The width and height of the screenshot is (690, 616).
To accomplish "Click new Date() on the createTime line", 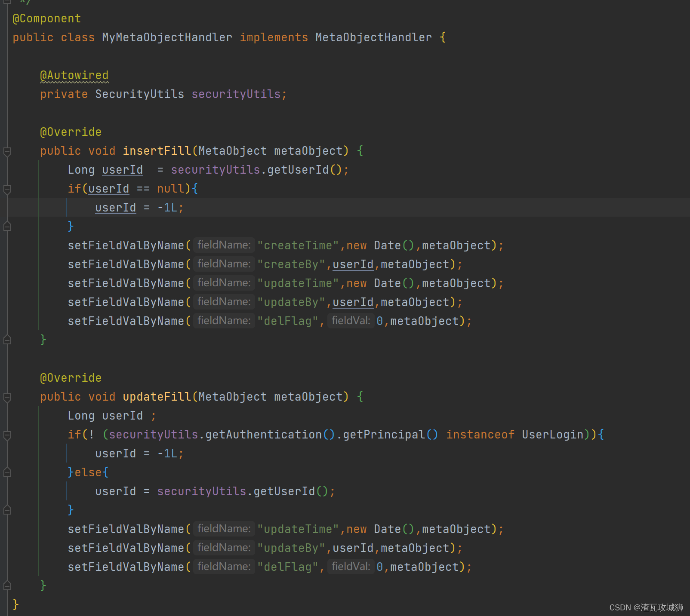I will 380,245.
